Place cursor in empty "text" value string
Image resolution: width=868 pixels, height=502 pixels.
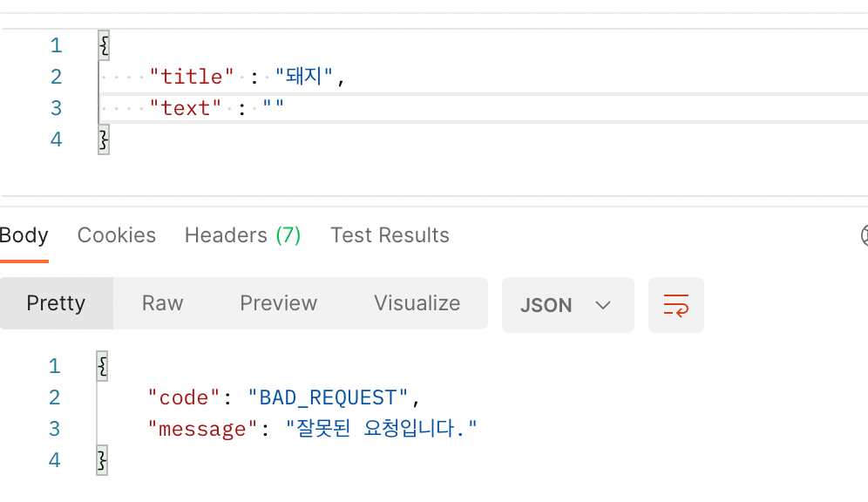274,105
